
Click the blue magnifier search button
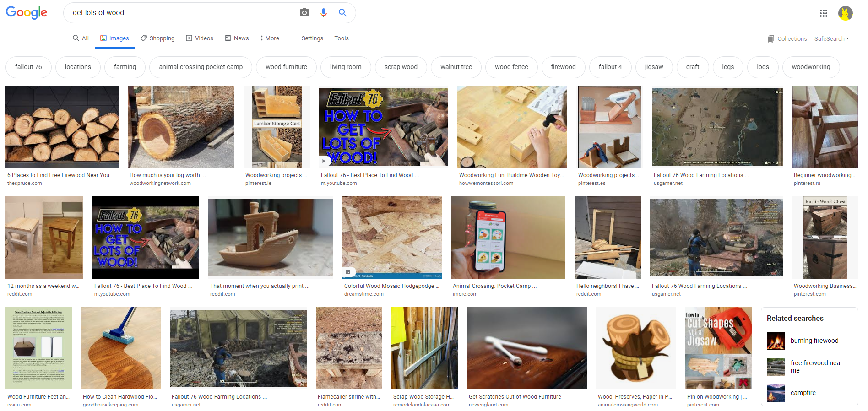click(342, 13)
